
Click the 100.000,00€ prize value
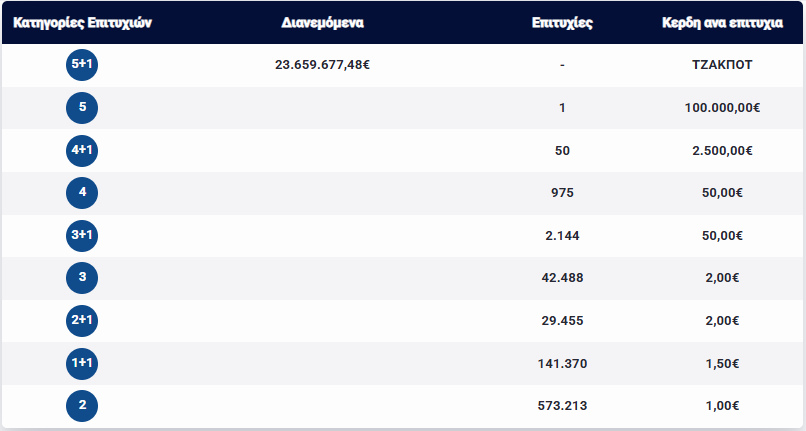[x=722, y=108]
